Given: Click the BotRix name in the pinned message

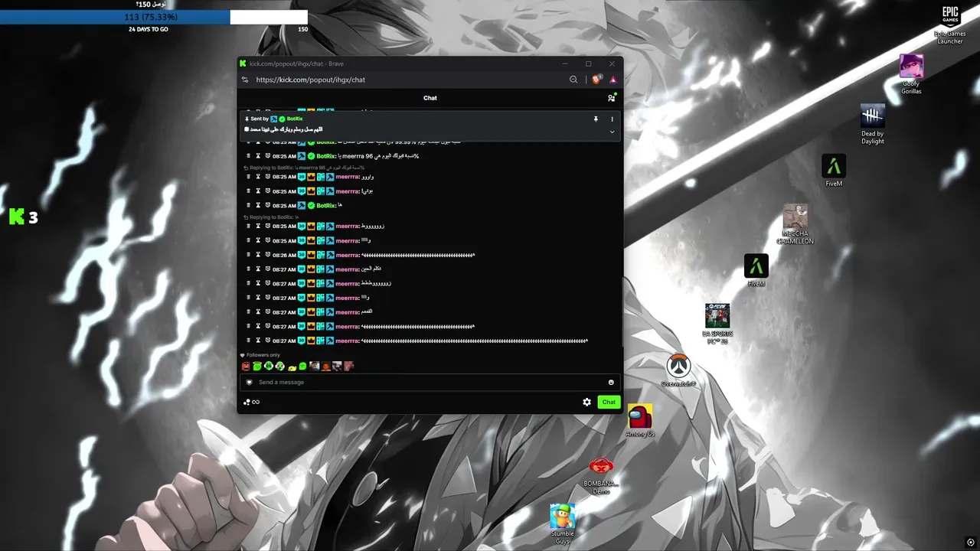Looking at the screenshot, I should click(x=295, y=119).
